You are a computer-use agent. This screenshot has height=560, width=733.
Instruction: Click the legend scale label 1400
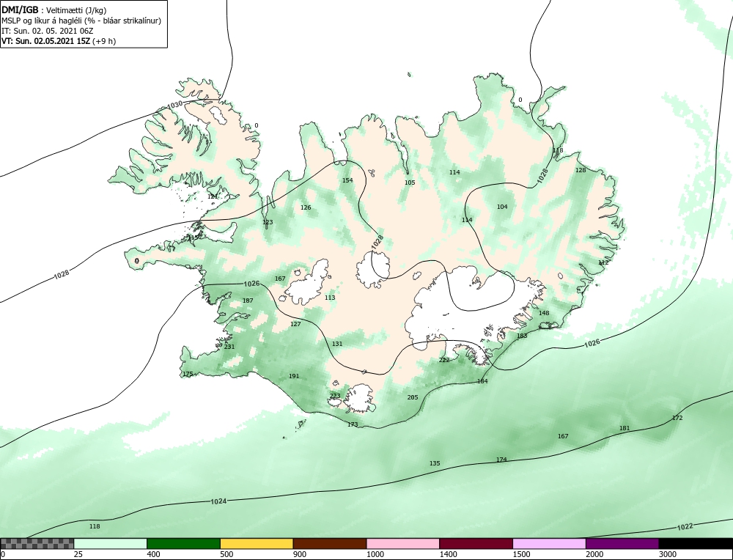pyautogui.click(x=448, y=554)
